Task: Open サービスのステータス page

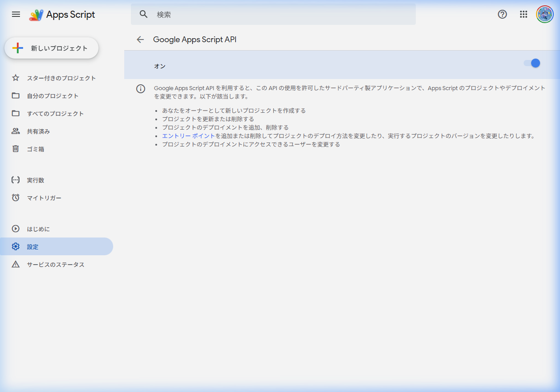Action: [x=56, y=265]
